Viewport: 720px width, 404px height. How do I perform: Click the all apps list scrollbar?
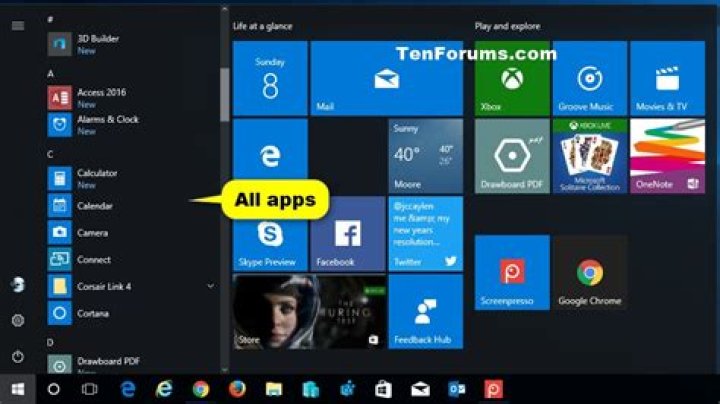click(225, 95)
